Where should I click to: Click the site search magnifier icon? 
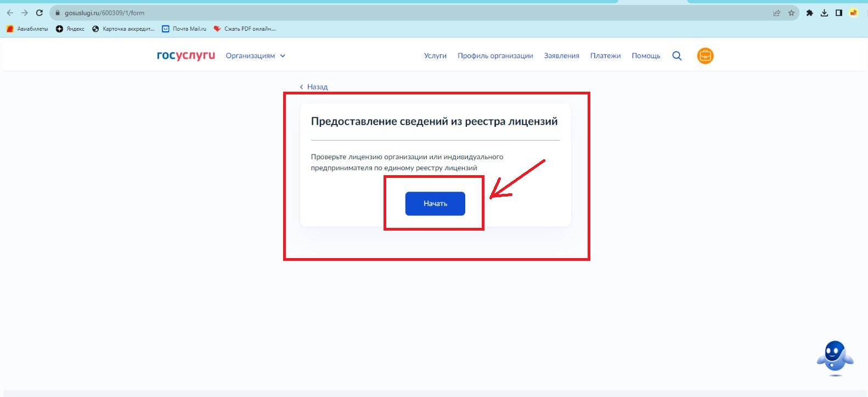[x=677, y=55]
